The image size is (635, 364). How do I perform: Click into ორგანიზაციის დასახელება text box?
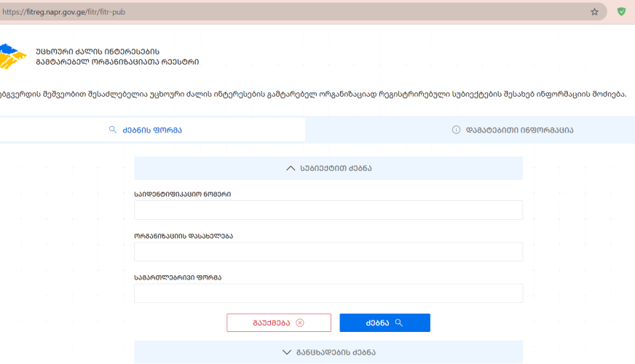tap(328, 252)
